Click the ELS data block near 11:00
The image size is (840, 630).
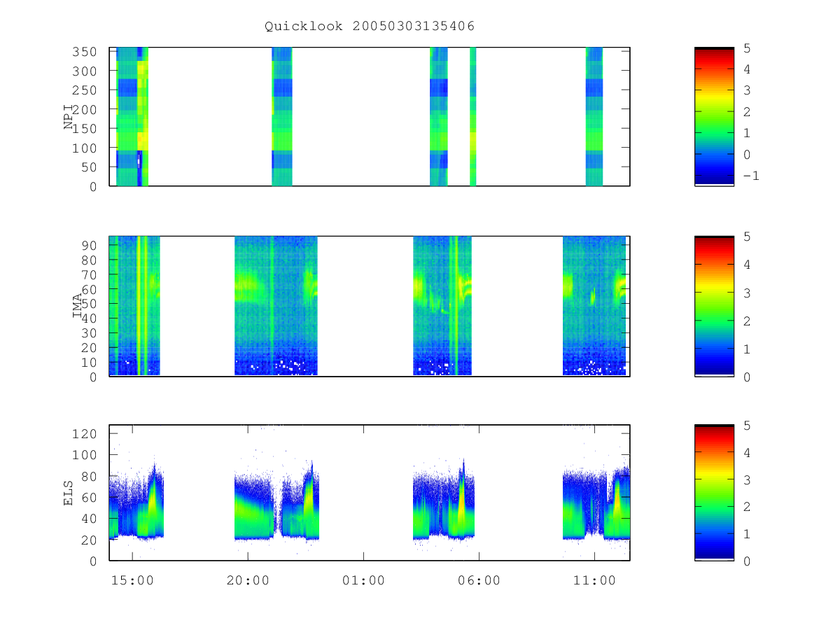(x=596, y=503)
